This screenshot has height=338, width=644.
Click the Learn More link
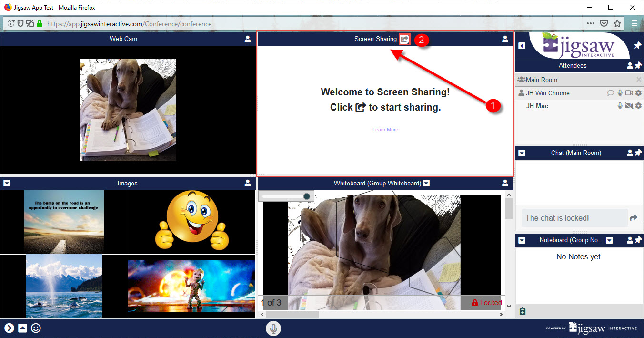point(385,130)
